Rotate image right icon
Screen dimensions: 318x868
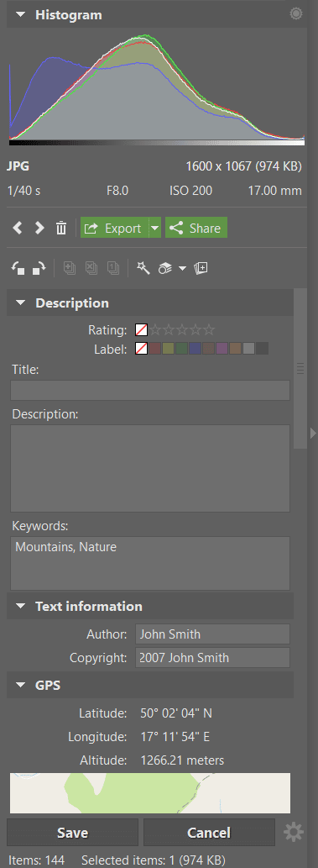click(39, 269)
